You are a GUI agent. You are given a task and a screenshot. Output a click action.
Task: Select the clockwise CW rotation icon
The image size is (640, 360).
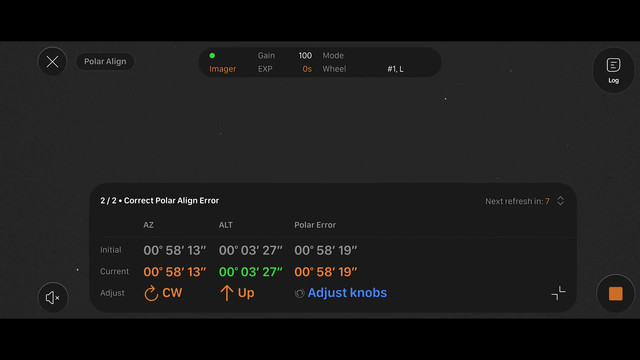click(x=151, y=293)
